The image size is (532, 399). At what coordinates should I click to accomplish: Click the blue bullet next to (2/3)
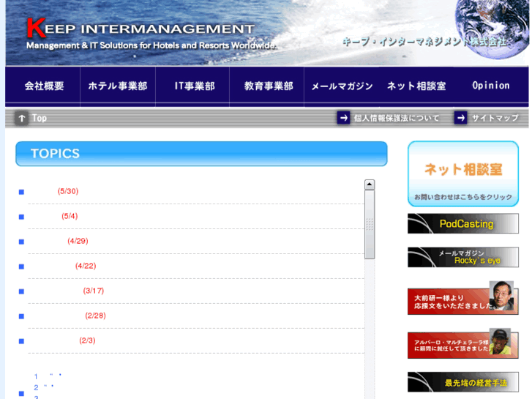(21, 341)
